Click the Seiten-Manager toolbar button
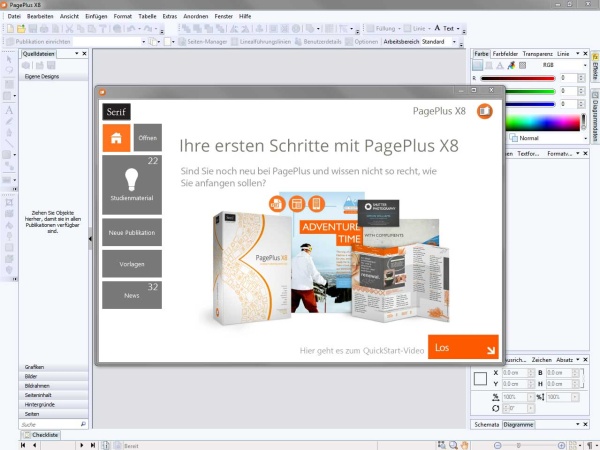The height and width of the screenshot is (450, 600). (x=203, y=42)
